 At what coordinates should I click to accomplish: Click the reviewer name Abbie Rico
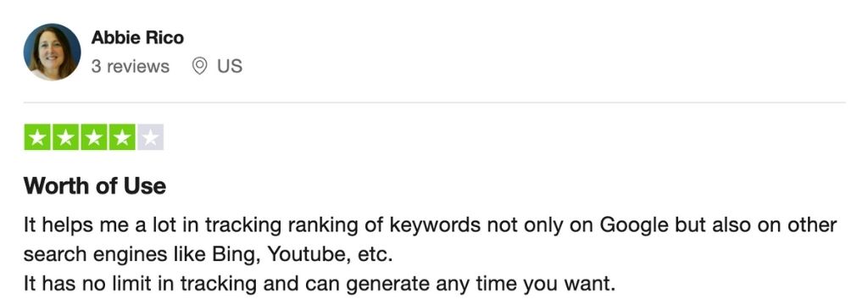137,37
